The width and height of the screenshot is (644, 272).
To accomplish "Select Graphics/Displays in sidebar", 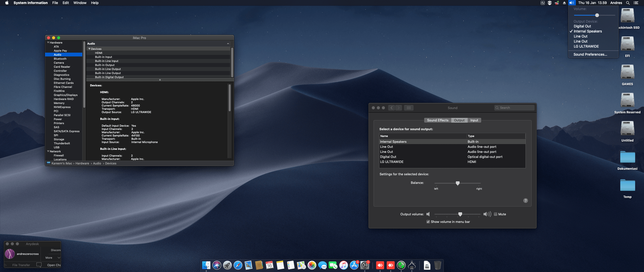I will [x=65, y=95].
